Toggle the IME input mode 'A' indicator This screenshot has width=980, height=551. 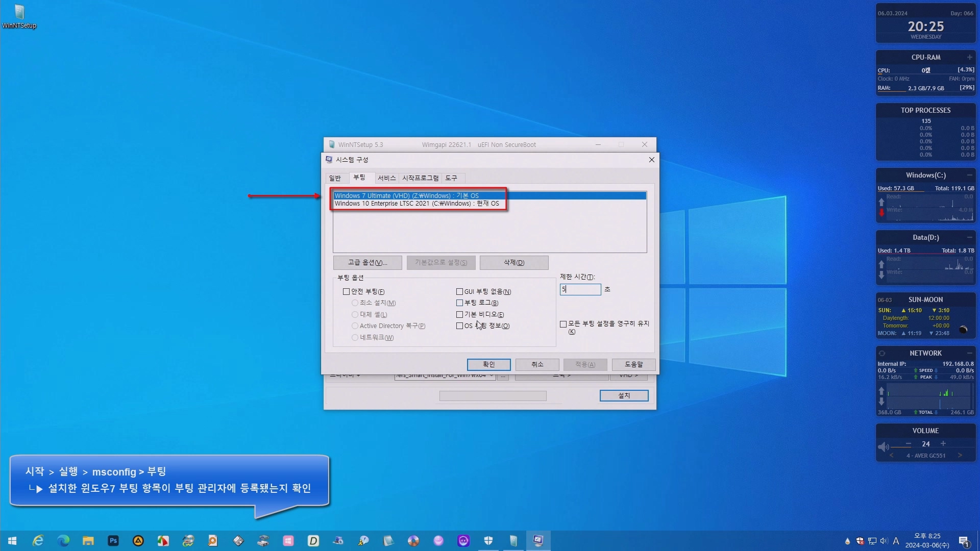pyautogui.click(x=896, y=541)
